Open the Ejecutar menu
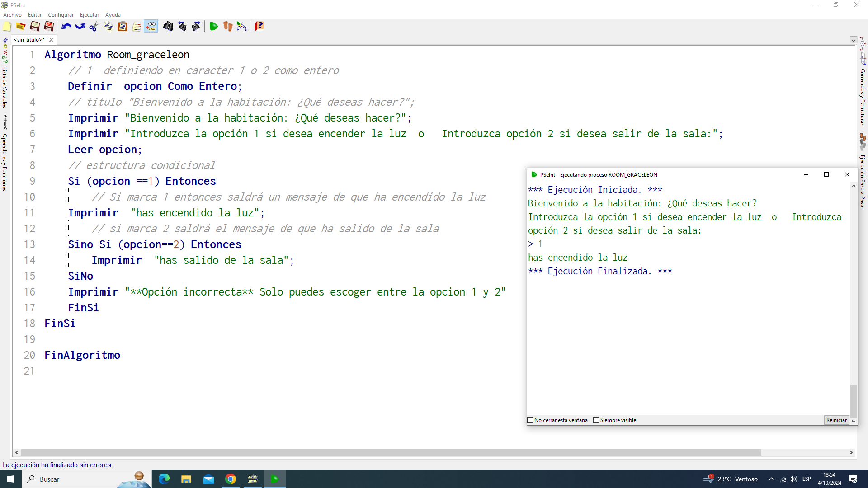Image resolution: width=868 pixels, height=488 pixels. 89,15
